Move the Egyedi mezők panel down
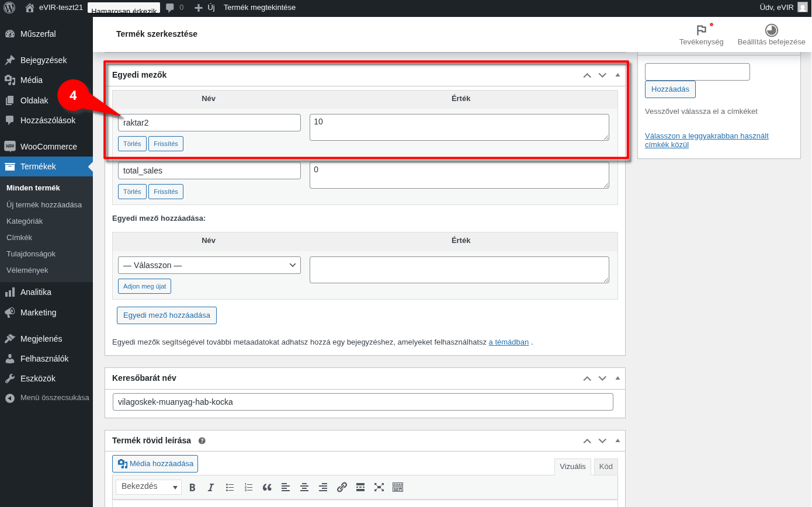 (x=602, y=75)
